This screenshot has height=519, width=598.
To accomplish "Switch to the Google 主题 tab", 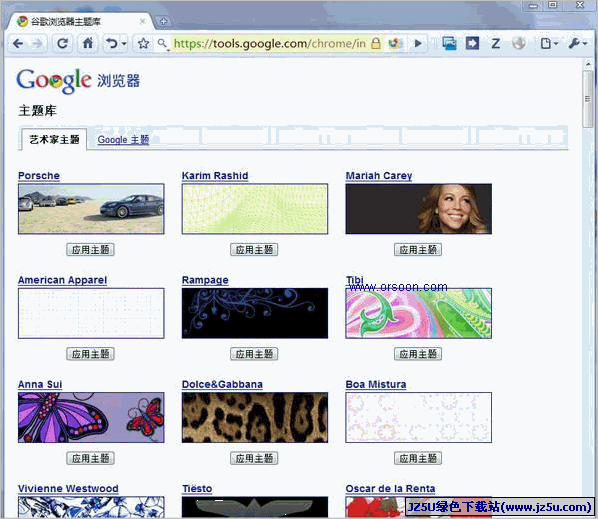I will [123, 140].
